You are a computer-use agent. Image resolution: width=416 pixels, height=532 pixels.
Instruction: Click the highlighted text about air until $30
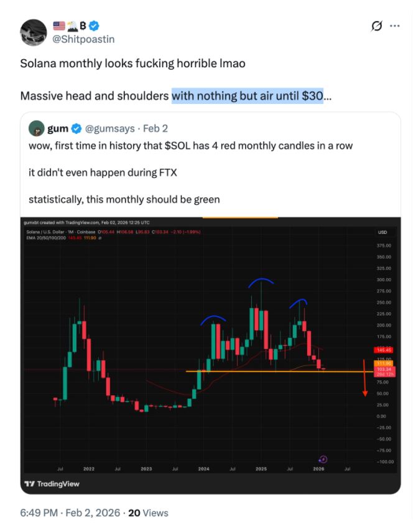tap(247, 96)
